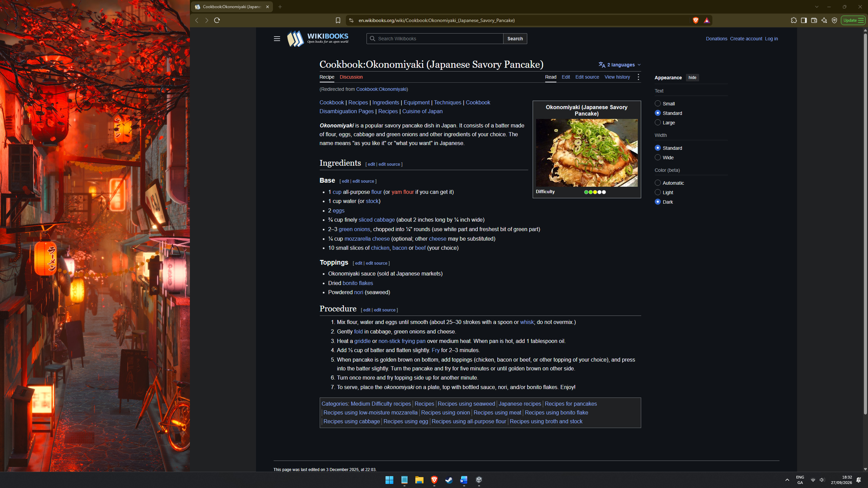The height and width of the screenshot is (488, 868).
Task: Click the Wikibooks logo icon
Action: click(295, 39)
